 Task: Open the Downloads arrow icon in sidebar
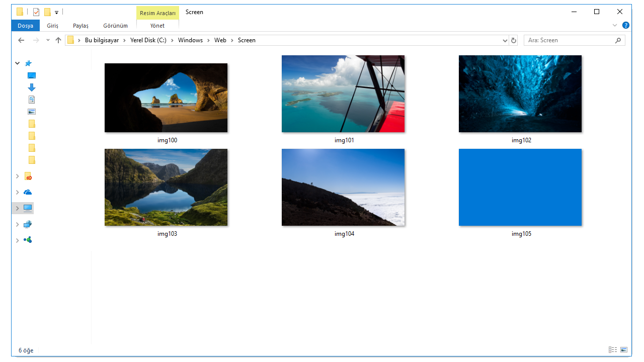pyautogui.click(x=32, y=87)
